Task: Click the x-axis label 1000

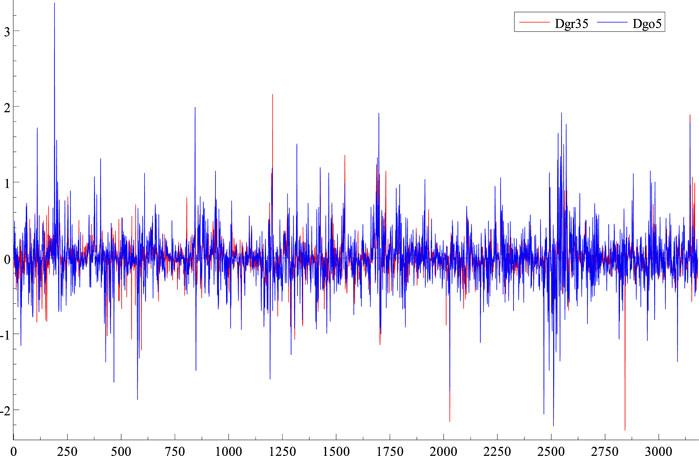Action: click(228, 451)
